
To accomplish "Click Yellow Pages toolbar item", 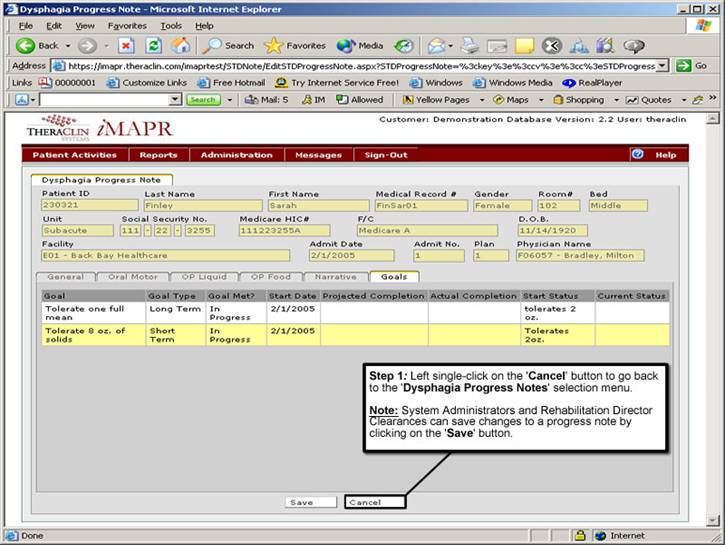I will (x=436, y=99).
